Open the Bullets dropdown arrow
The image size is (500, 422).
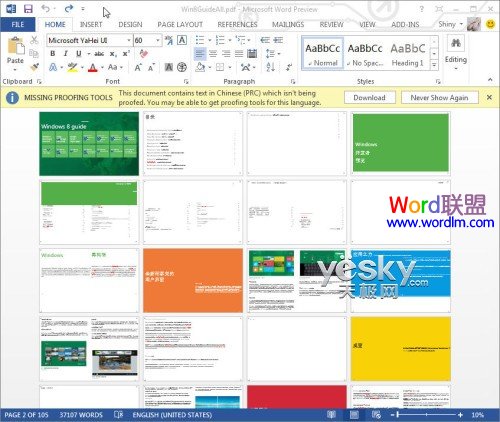(210, 40)
